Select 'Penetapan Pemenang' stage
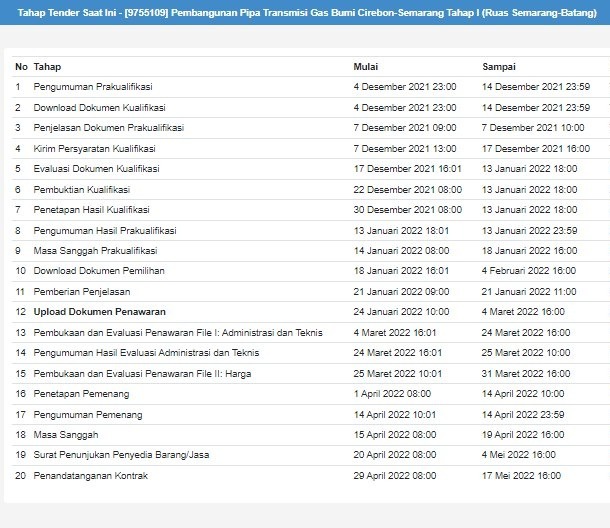 81,394
